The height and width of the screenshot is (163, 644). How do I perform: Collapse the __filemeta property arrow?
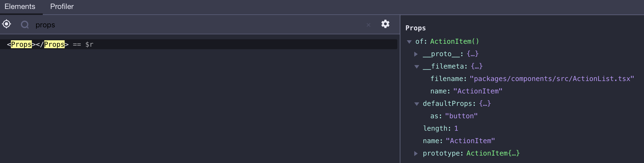point(416,67)
